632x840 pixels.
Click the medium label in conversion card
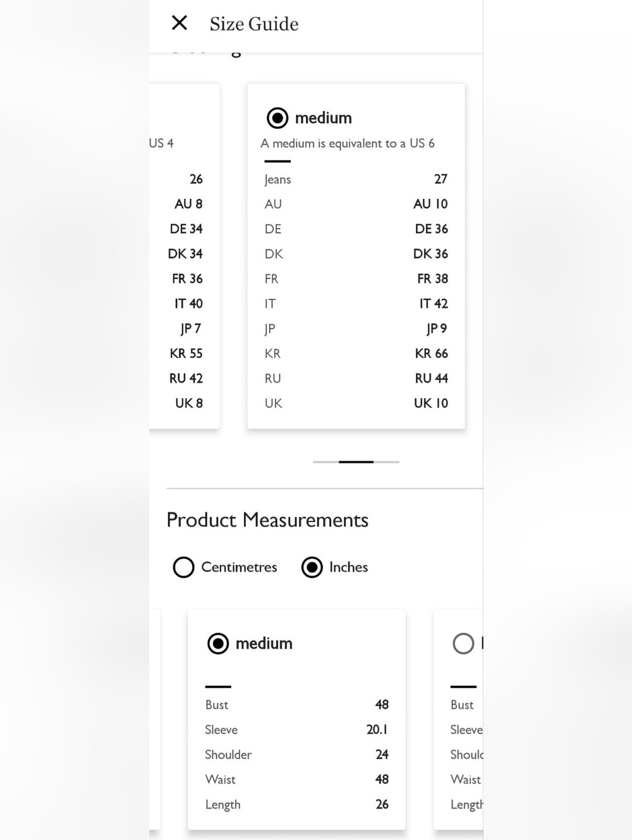point(324,118)
